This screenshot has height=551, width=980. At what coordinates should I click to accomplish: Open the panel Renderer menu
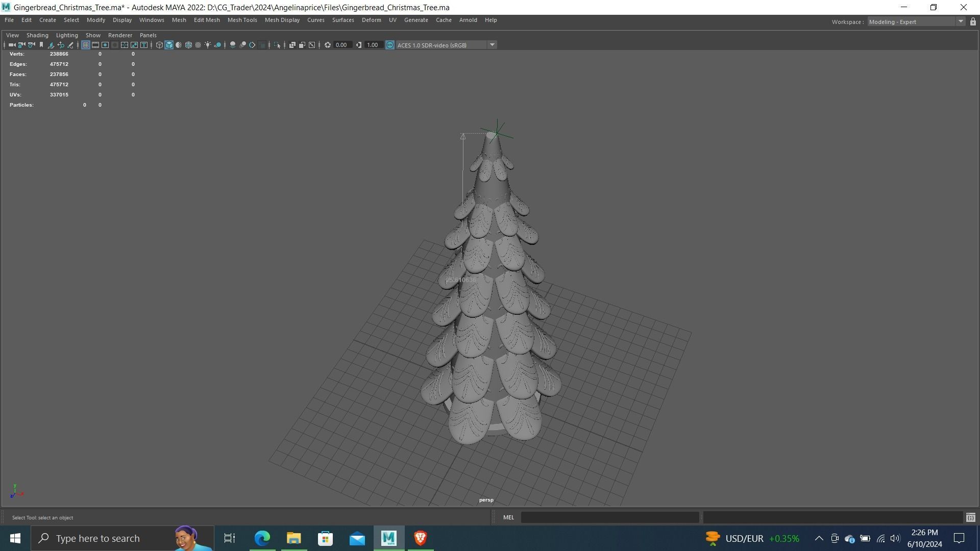click(x=120, y=35)
